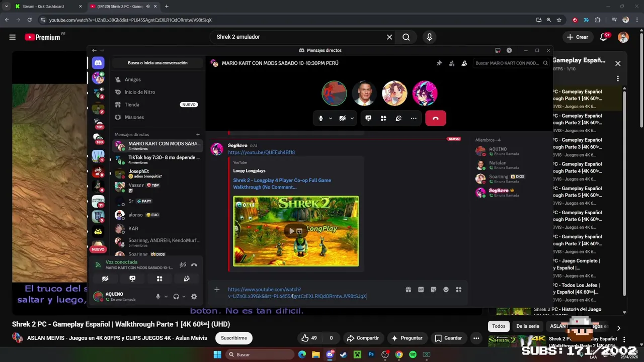Open youtu.be/QUEExh4Bf18 link from SoyHero
The image size is (644, 362).
click(x=261, y=152)
